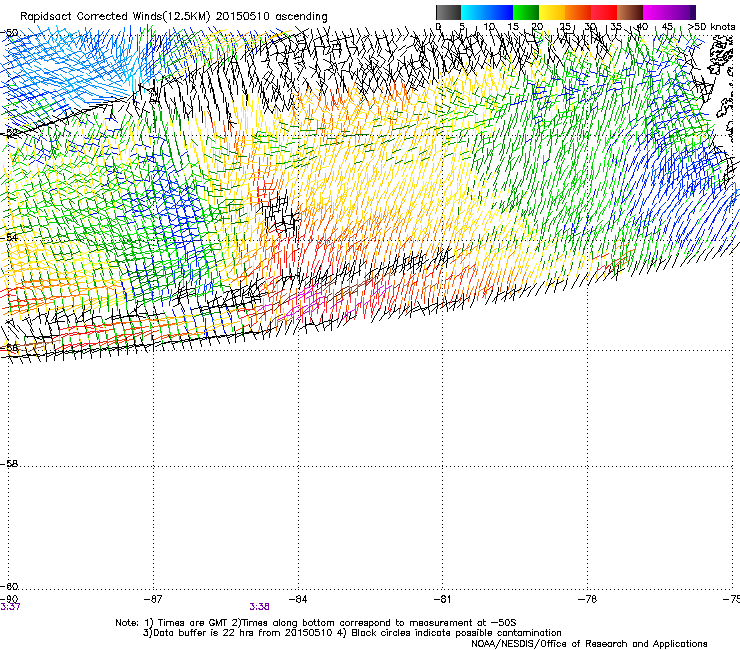This screenshot has width=740, height=650.
Task: Click the "Black circles indicate possible contamination" note
Action: pyautogui.click(x=456, y=633)
